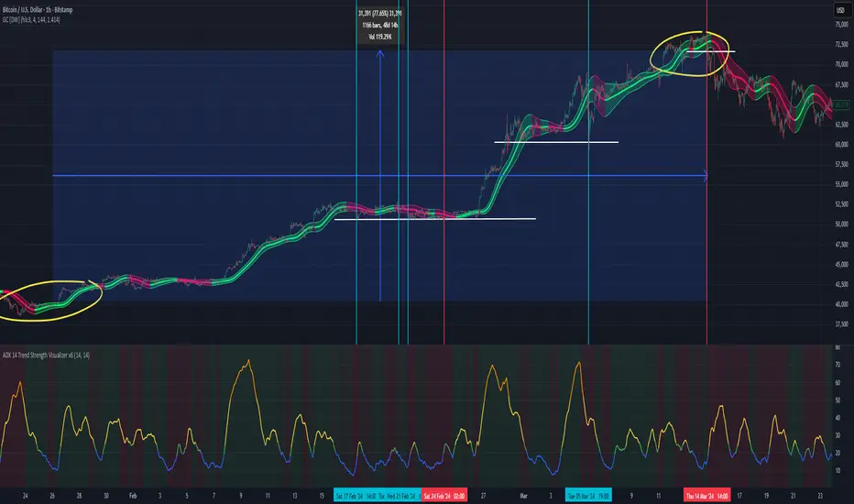This screenshot has width=854, height=504.
Task: Select the Thu 14 Mar '24 14:00 red date label
Action: pyautogui.click(x=707, y=496)
